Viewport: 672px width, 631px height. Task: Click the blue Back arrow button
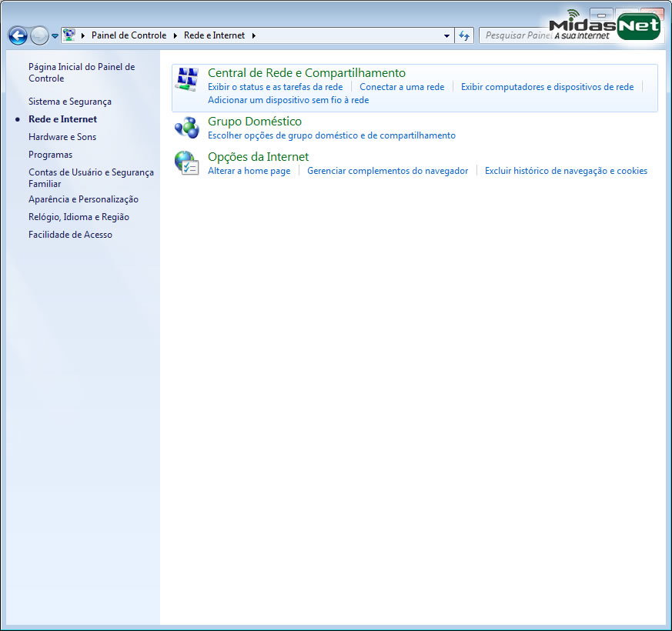(x=18, y=35)
